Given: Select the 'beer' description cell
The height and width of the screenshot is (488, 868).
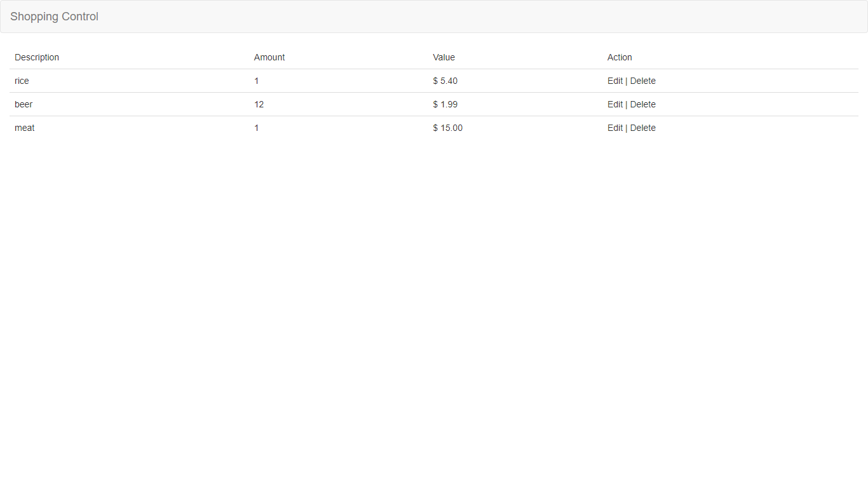Looking at the screenshot, I should coord(24,104).
